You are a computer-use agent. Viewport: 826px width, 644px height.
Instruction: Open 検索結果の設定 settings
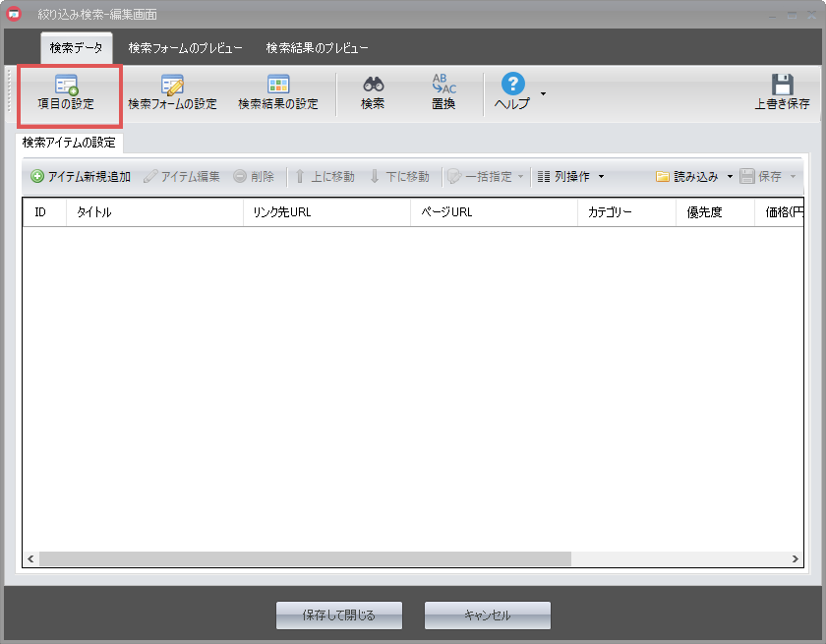[278, 93]
